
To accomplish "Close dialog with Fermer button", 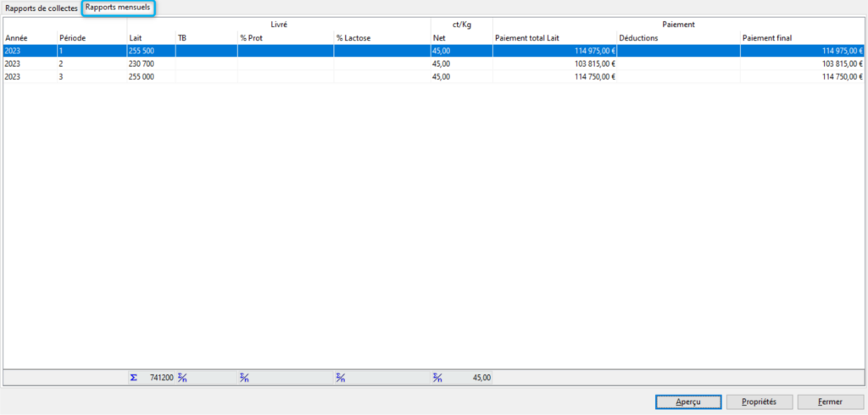I will pos(830,401).
